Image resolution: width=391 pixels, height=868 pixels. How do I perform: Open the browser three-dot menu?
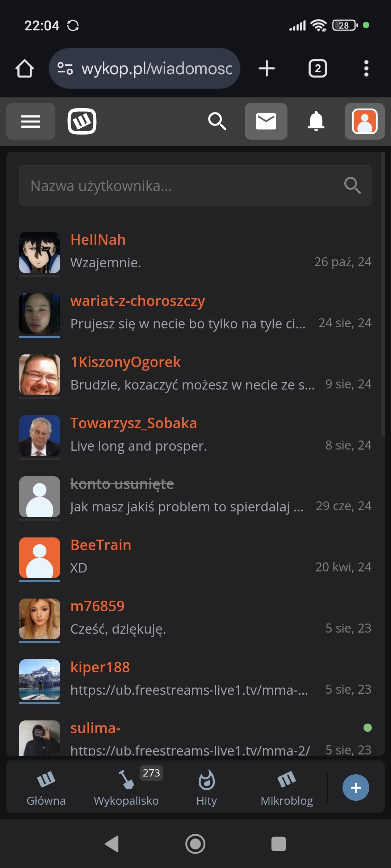[x=366, y=68]
